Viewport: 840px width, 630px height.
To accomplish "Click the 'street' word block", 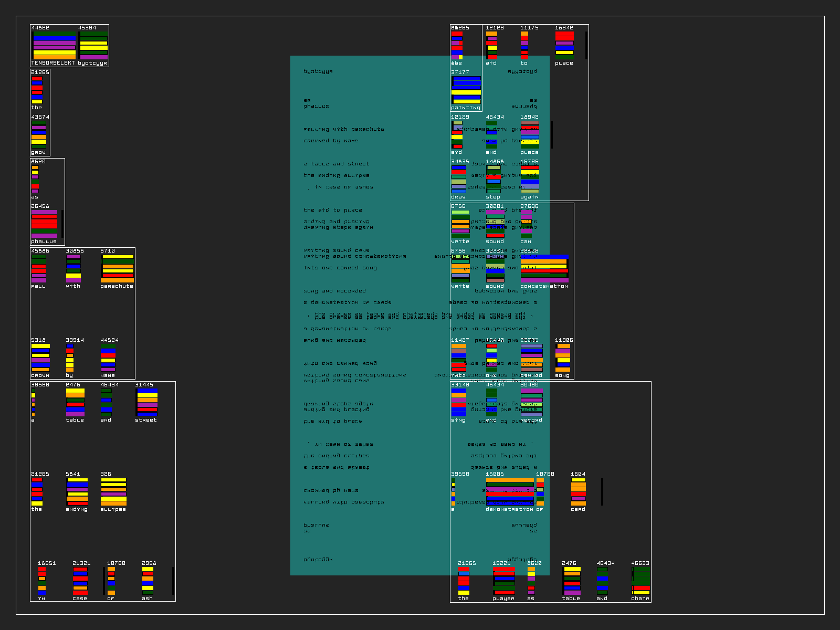I will [x=147, y=403].
